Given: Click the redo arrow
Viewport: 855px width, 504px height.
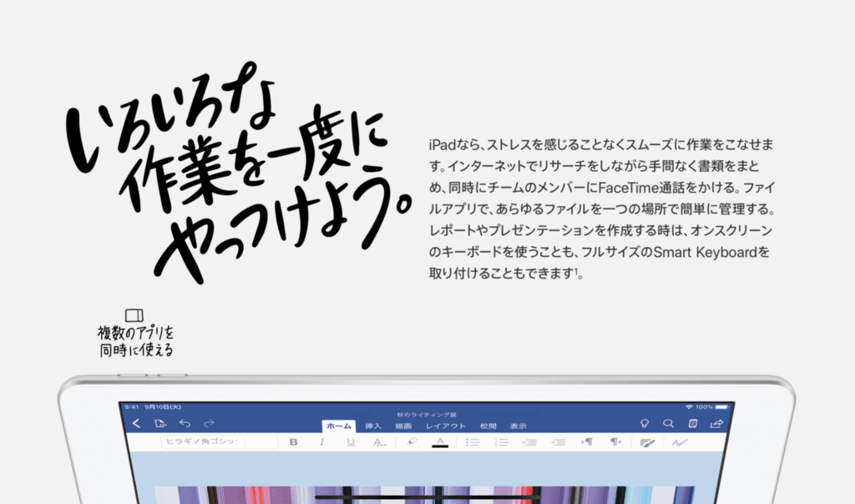Looking at the screenshot, I should point(209,423).
